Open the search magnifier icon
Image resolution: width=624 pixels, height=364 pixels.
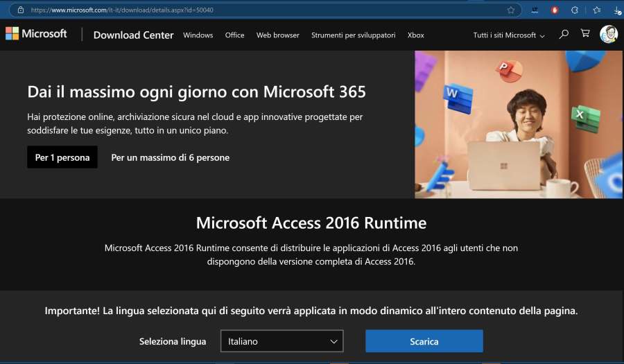pyautogui.click(x=564, y=34)
